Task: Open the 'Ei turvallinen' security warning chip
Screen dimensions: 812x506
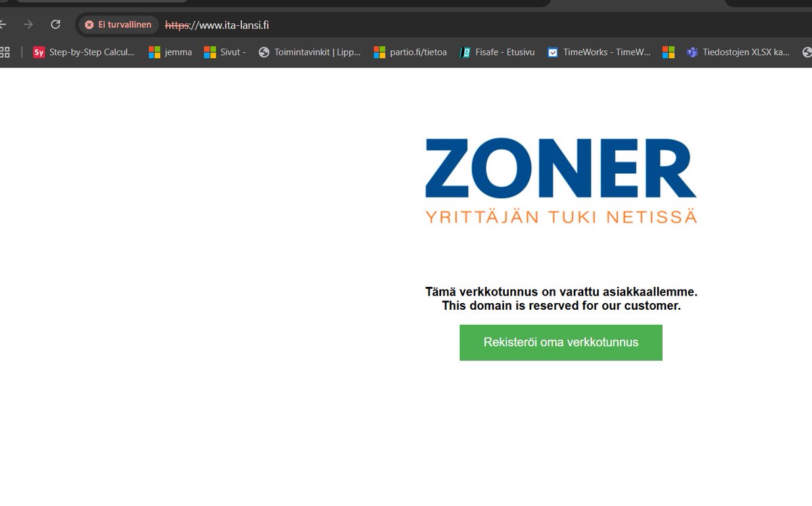Action: click(118, 24)
